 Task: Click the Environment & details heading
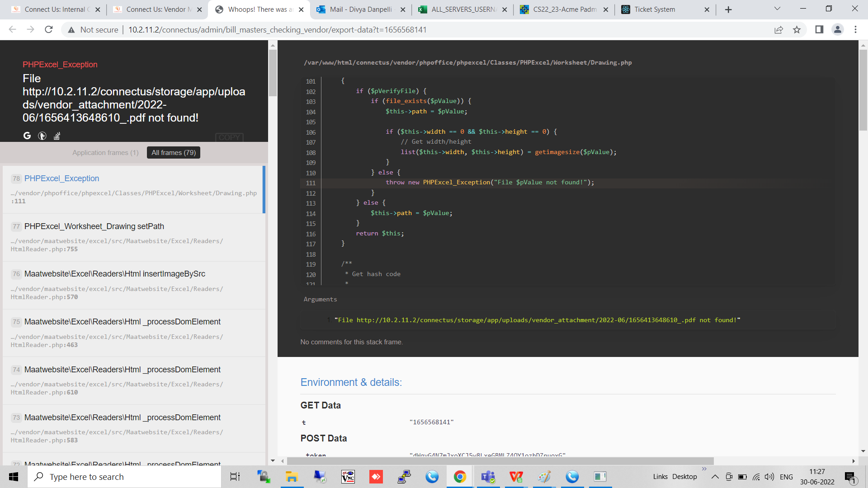(351, 382)
